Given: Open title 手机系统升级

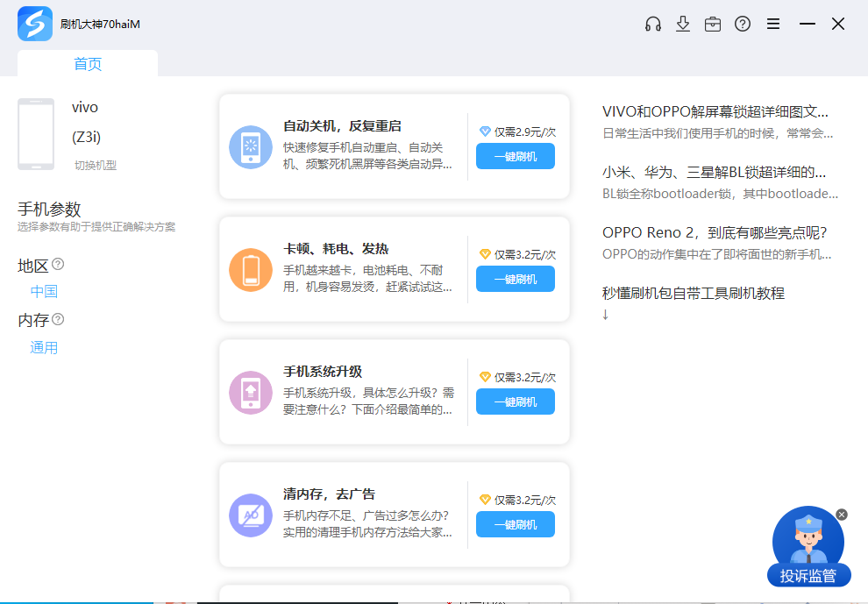Looking at the screenshot, I should (322, 372).
